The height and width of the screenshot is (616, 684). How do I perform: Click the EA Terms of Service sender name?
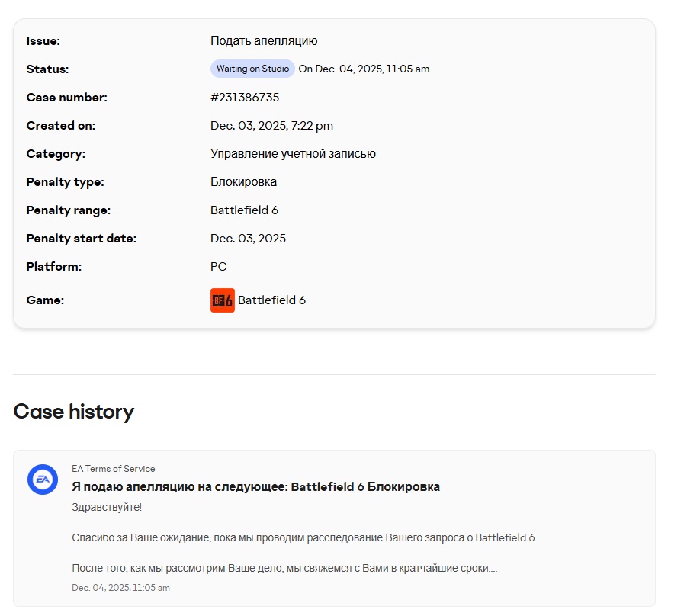pyautogui.click(x=113, y=469)
